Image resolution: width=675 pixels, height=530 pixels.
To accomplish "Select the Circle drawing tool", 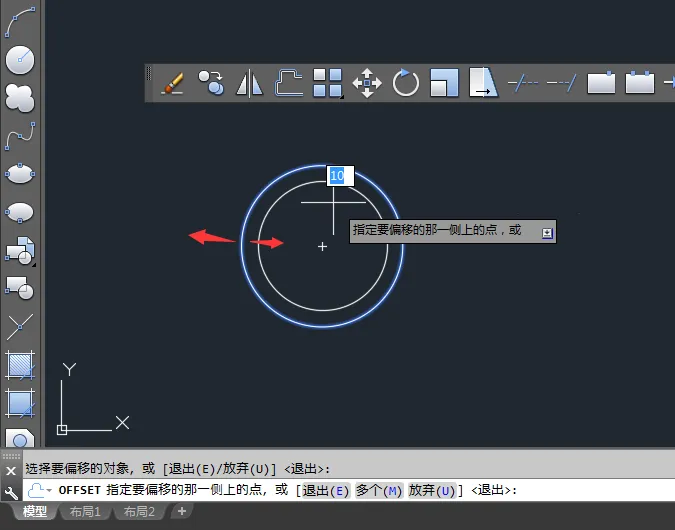I will tap(20, 59).
